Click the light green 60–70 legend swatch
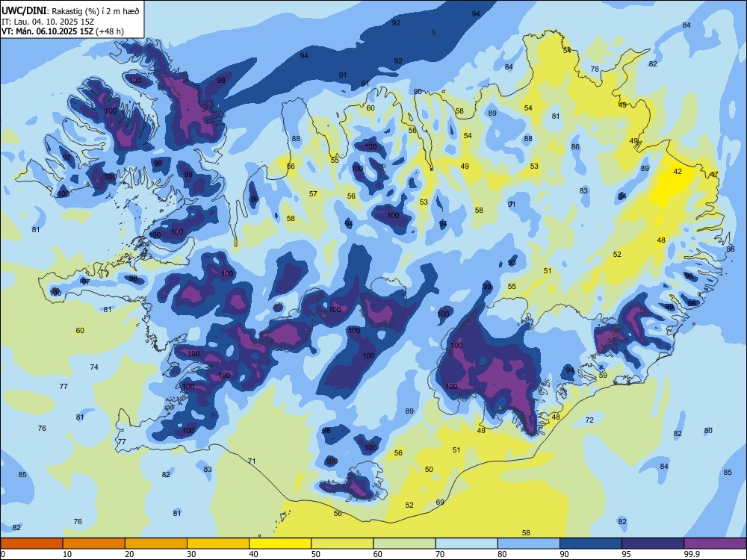The height and width of the screenshot is (560, 747). coord(404,544)
